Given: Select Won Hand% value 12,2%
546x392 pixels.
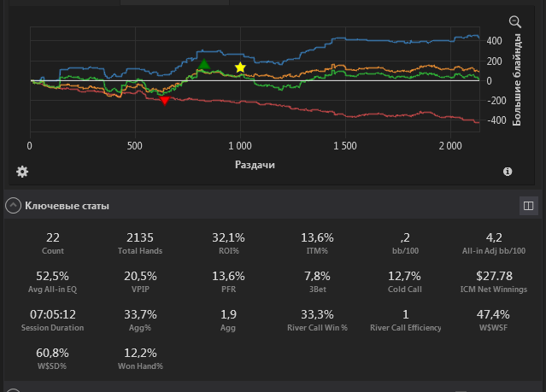Looking at the screenshot, I should coord(140,353).
